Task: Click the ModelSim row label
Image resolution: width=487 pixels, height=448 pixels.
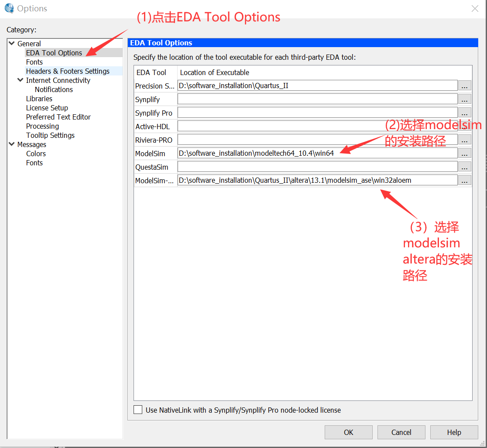Action: (150, 154)
